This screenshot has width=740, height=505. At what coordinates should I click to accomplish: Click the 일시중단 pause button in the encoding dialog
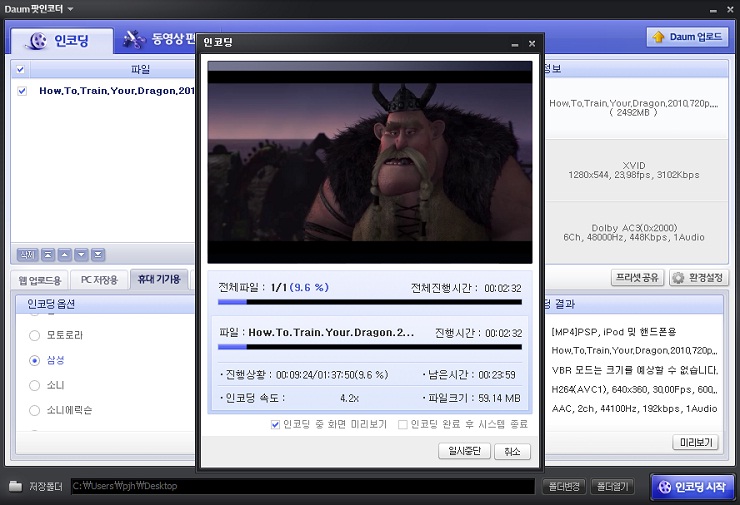click(x=464, y=451)
